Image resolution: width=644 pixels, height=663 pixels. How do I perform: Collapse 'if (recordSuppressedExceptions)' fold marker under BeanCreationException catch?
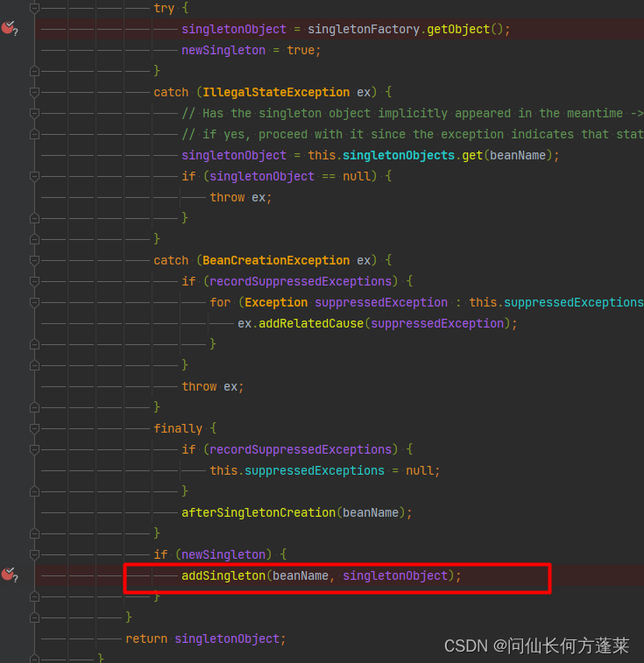click(x=35, y=281)
